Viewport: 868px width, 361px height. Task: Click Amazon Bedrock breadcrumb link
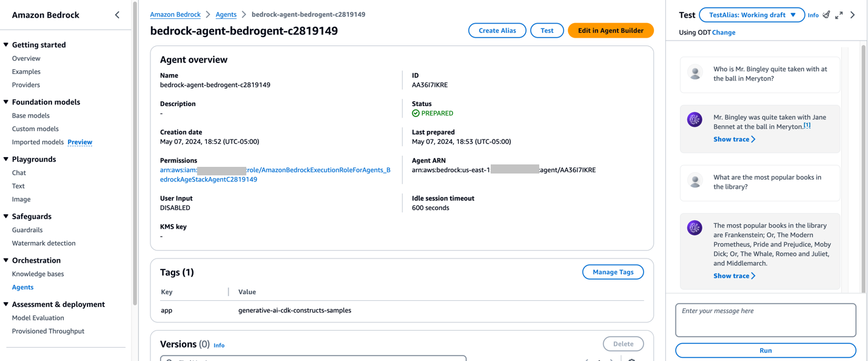coord(175,15)
